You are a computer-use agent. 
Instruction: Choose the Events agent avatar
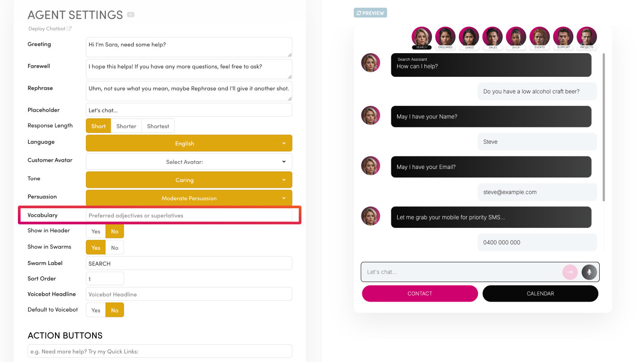539,37
